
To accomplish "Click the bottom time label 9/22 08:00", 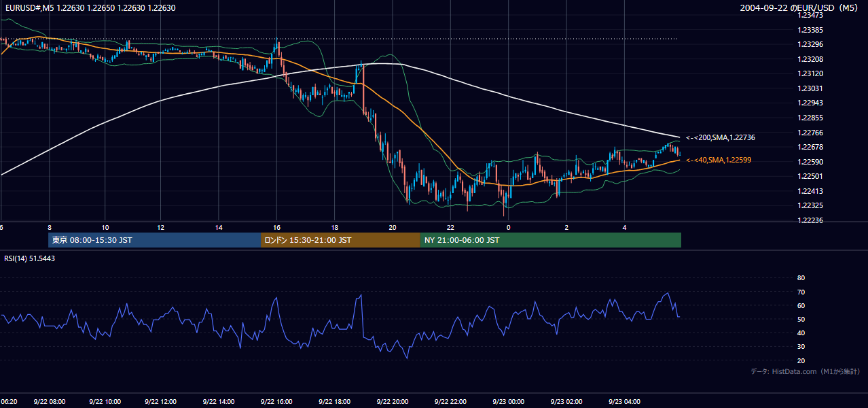I will tap(50, 401).
